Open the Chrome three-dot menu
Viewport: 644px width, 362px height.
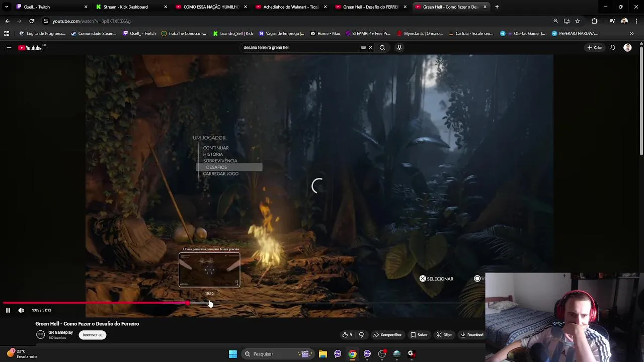point(636,21)
